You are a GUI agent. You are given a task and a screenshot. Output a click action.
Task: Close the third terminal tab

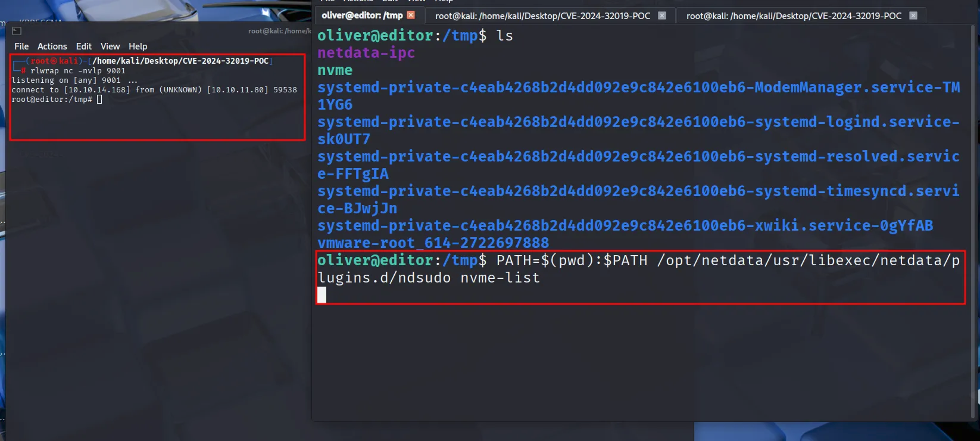pyautogui.click(x=913, y=15)
